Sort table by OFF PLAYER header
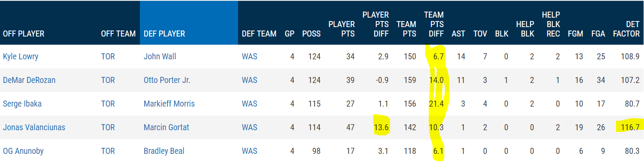The width and height of the screenshot is (644, 162). pyautogui.click(x=24, y=34)
